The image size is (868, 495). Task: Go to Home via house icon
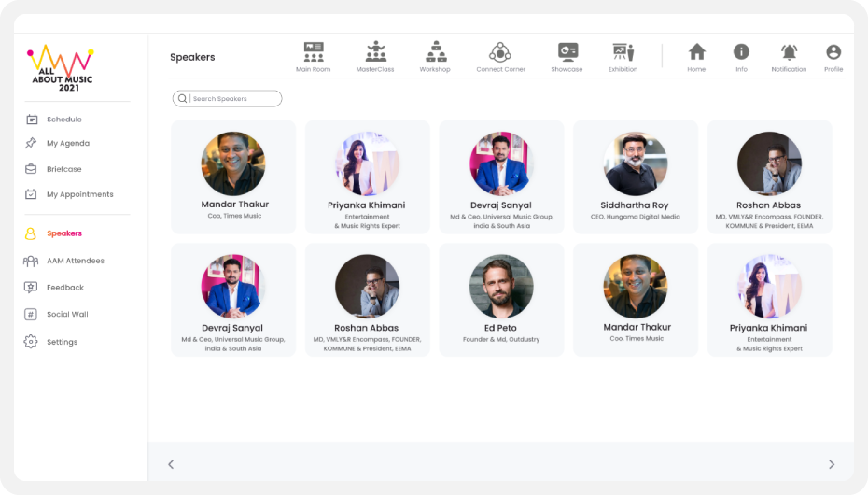[696, 52]
